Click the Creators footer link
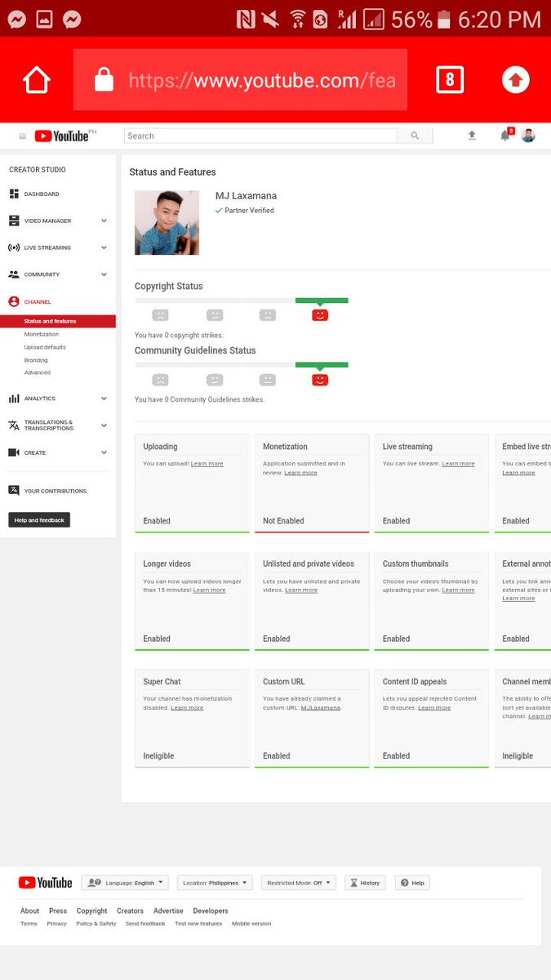The image size is (551, 980). click(130, 911)
